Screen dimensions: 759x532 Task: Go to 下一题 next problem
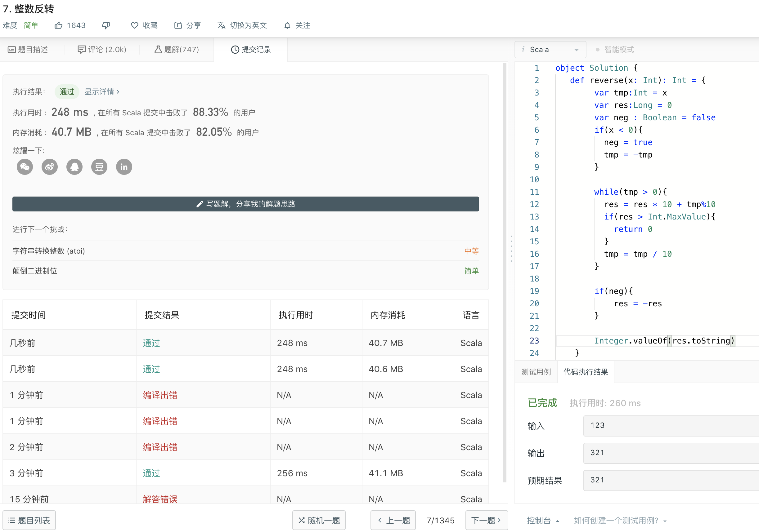[487, 520]
